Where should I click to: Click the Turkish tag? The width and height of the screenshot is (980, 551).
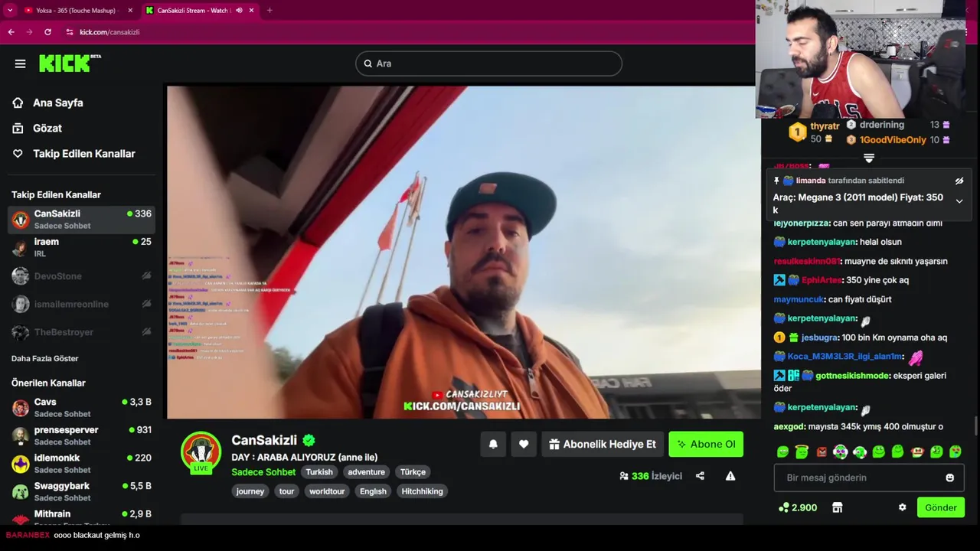(x=319, y=472)
